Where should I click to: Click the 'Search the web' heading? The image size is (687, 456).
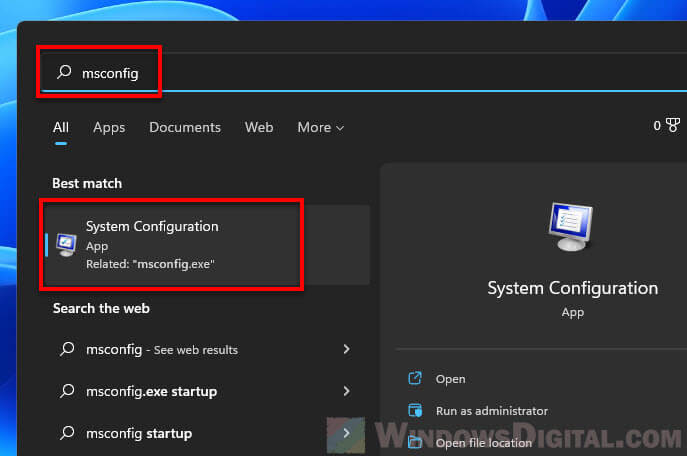(x=101, y=308)
